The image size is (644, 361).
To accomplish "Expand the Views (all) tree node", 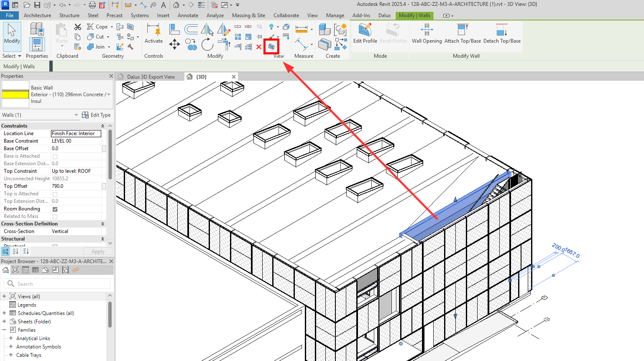I will click(4, 296).
